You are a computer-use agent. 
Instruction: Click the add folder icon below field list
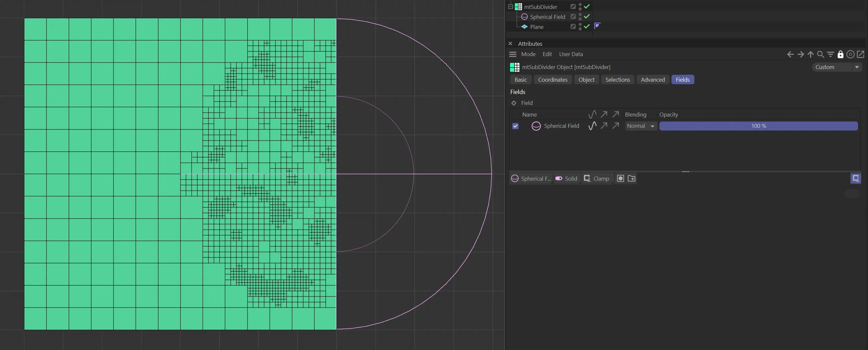(x=632, y=178)
